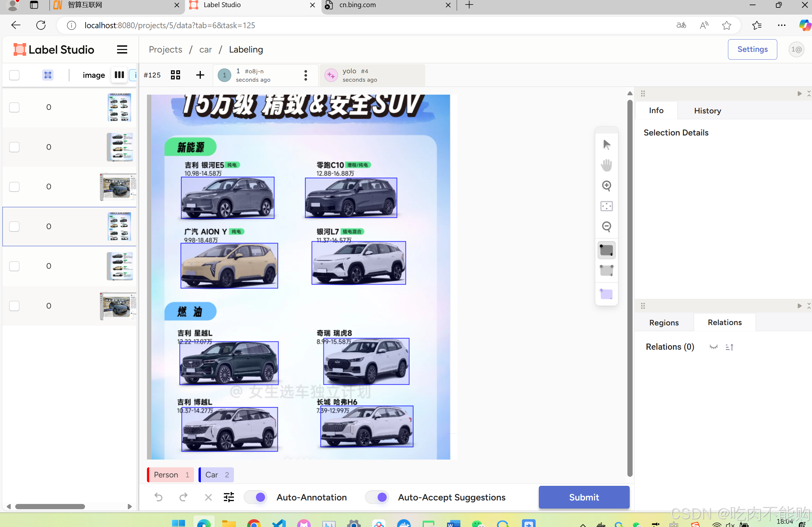Select the three-point rectangle tool
Viewport: 812px width, 527px height.
click(606, 271)
